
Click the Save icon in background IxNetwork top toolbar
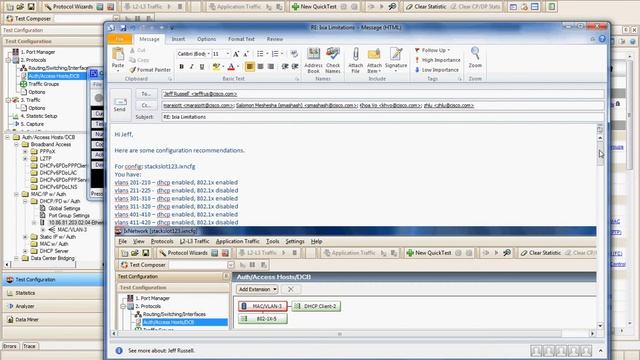[x=31, y=7]
